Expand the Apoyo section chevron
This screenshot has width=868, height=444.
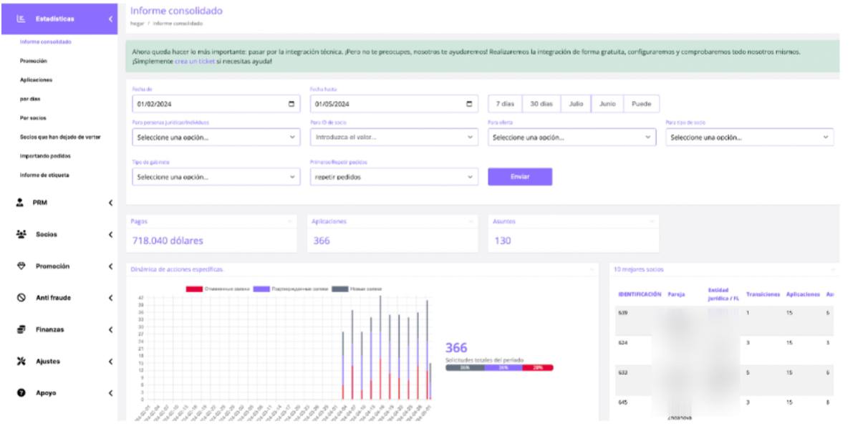coord(110,393)
